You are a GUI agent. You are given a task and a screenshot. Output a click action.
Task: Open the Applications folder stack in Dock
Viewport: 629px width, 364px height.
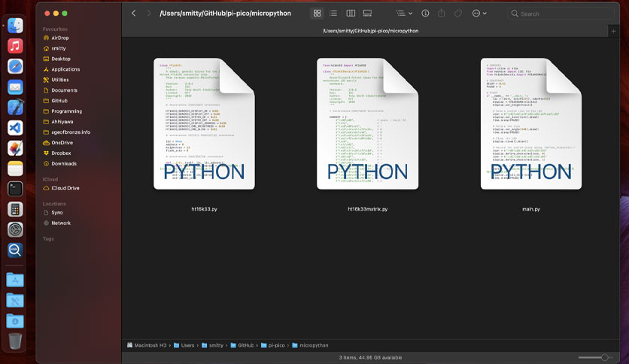coord(15,280)
